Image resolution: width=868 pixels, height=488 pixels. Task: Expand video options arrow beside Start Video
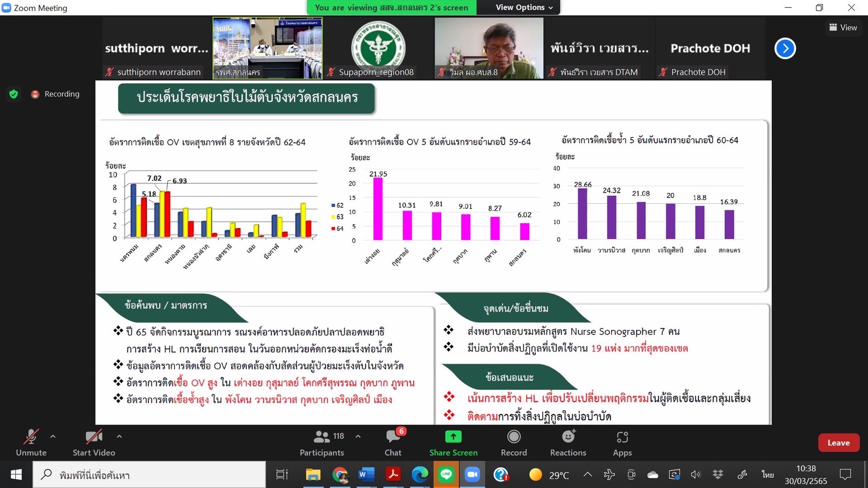click(119, 436)
